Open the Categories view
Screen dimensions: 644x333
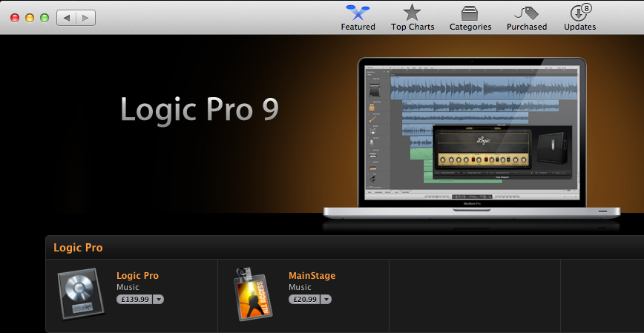click(470, 17)
